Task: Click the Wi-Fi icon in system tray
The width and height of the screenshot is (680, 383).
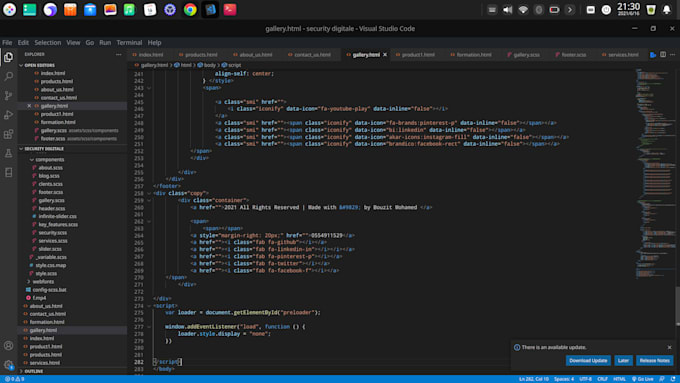Action: click(x=523, y=10)
